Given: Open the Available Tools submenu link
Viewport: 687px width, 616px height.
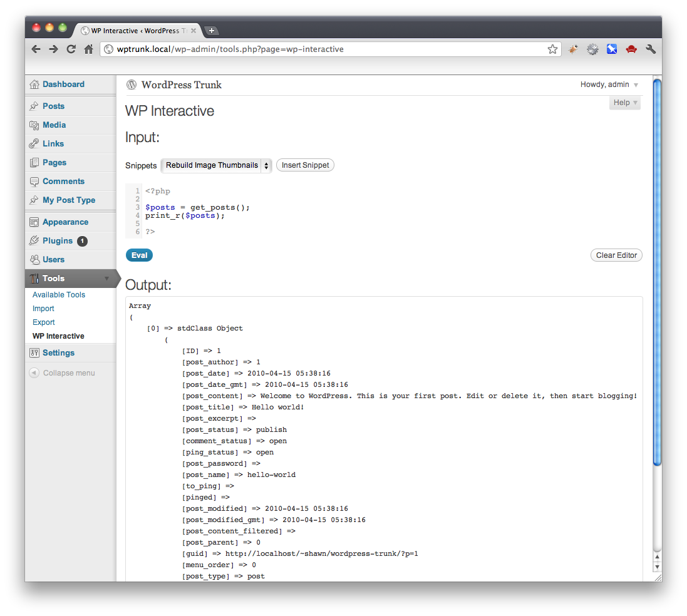Looking at the screenshot, I should [59, 295].
